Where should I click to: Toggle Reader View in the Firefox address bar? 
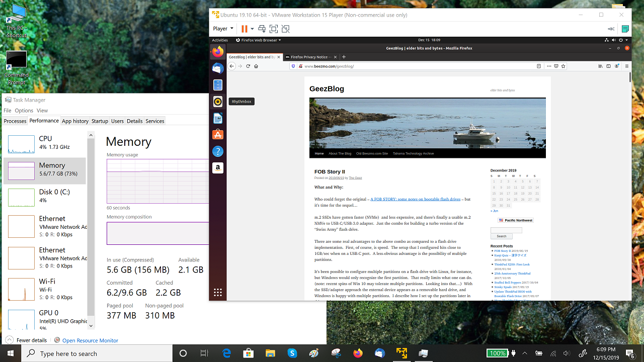pyautogui.click(x=539, y=66)
